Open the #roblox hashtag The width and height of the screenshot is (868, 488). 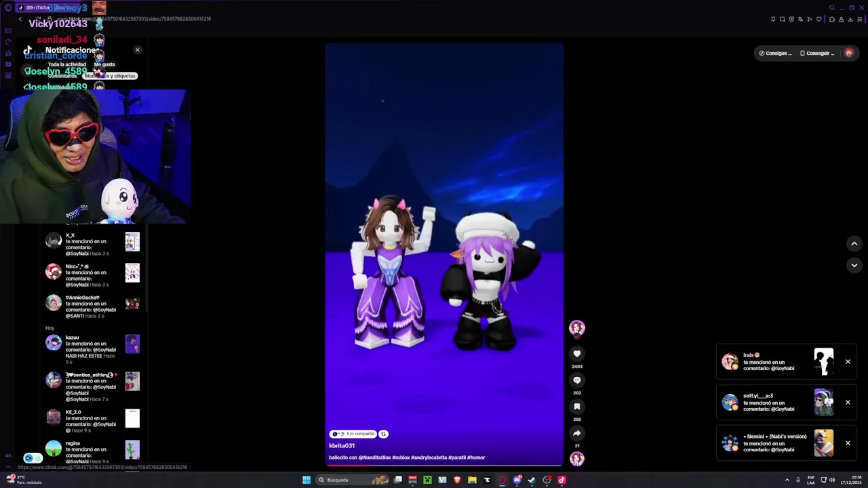click(x=402, y=457)
